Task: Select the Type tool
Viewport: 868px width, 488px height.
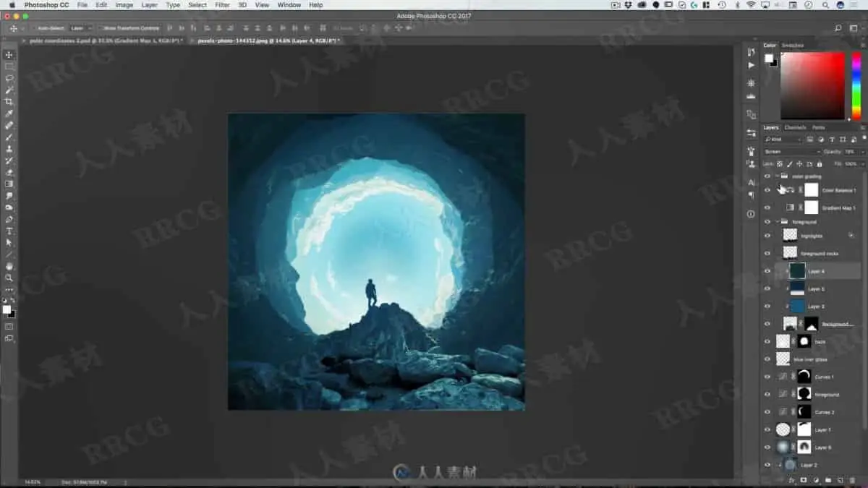Action: point(9,231)
